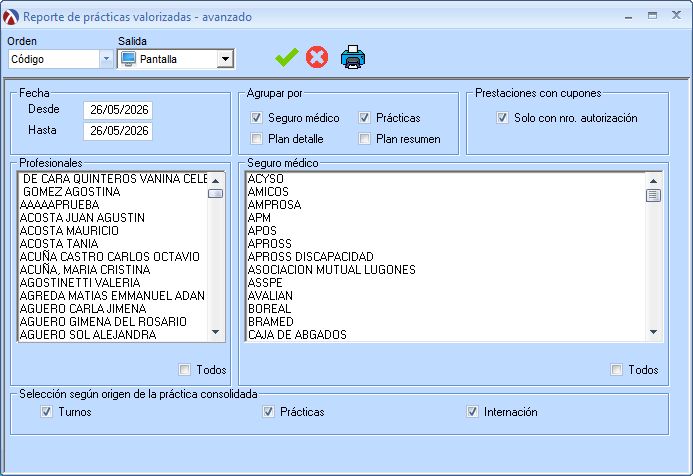Select ACOSTA MAURICIO
Screen dimensions: 693x476
pos(113,231)
